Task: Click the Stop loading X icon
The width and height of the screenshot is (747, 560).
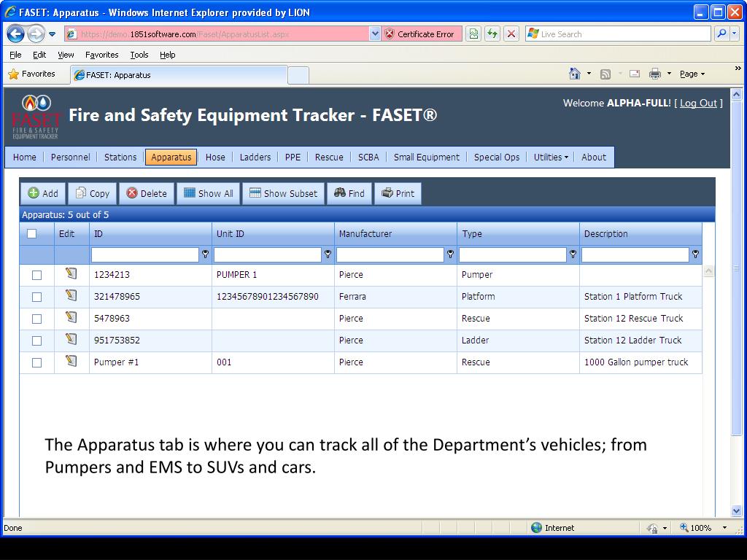Action: coord(511,34)
